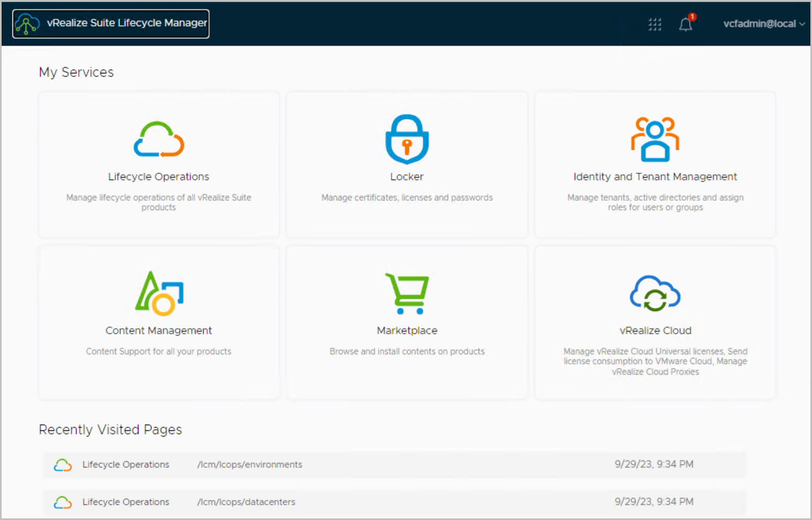Select the vRealize Cloud card title
Viewport: 812px width, 520px height.
coord(655,331)
